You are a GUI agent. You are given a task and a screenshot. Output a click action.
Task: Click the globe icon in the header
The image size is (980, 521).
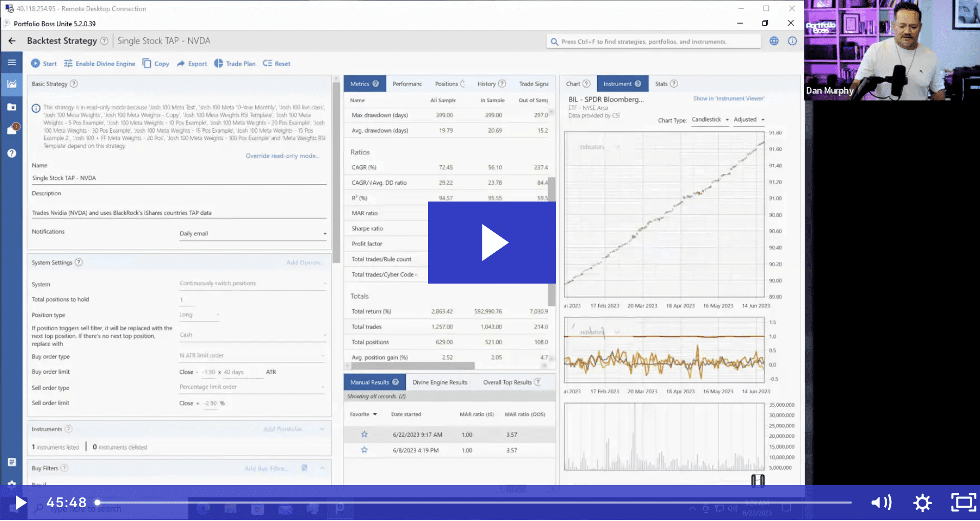click(774, 41)
